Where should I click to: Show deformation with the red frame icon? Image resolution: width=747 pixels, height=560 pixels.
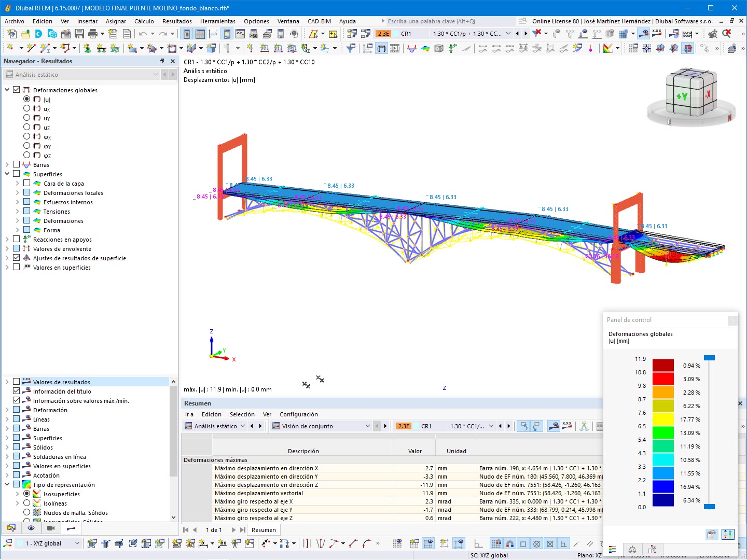pos(382,48)
